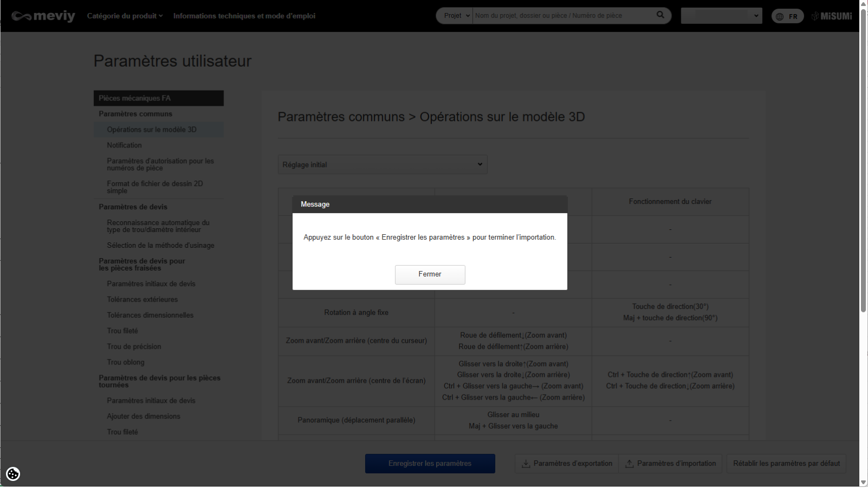The image size is (868, 488).
Task: Click the MiSUMi logo
Action: click(x=832, y=16)
